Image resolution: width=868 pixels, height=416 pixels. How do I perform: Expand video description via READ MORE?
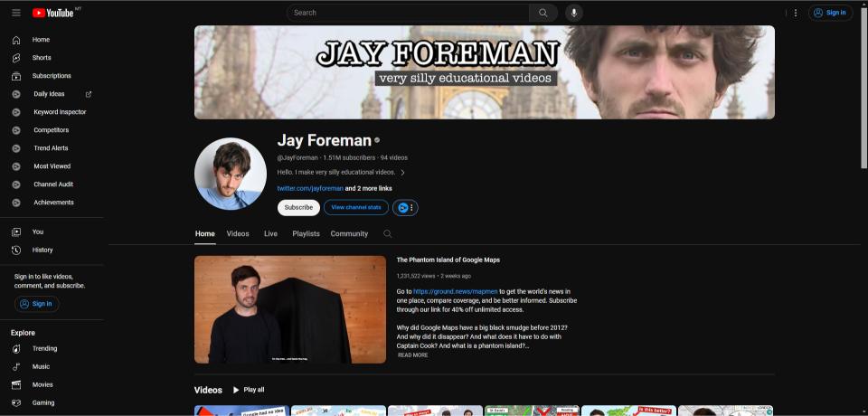(x=413, y=355)
